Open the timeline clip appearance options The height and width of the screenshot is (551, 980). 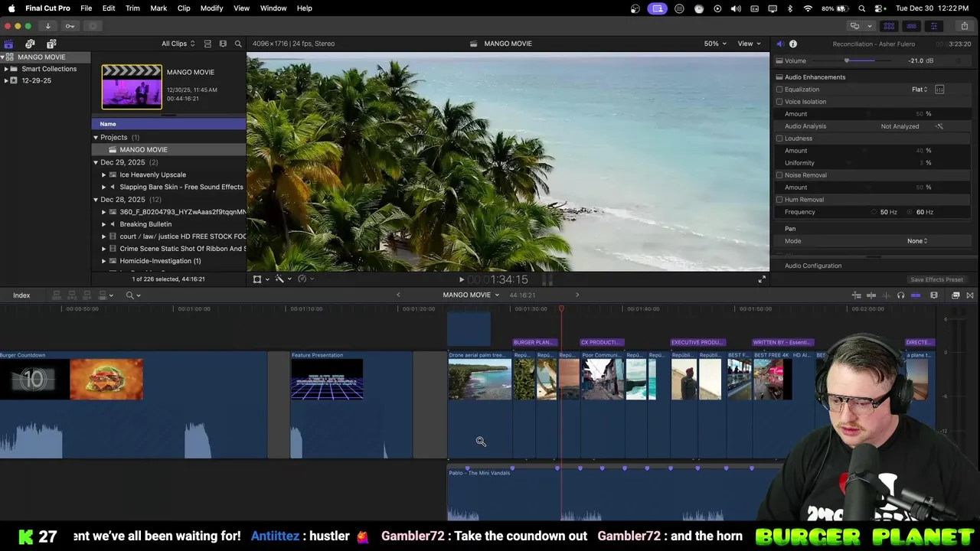pyautogui.click(x=934, y=295)
